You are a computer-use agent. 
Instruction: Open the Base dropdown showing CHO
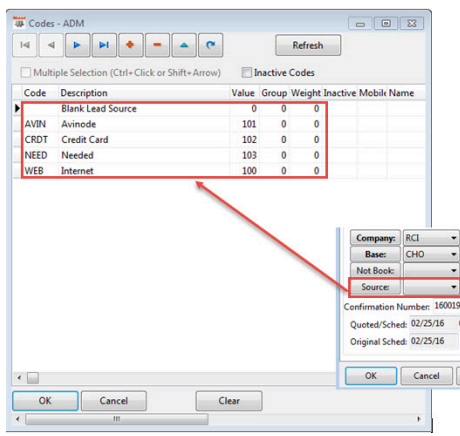[x=431, y=254]
